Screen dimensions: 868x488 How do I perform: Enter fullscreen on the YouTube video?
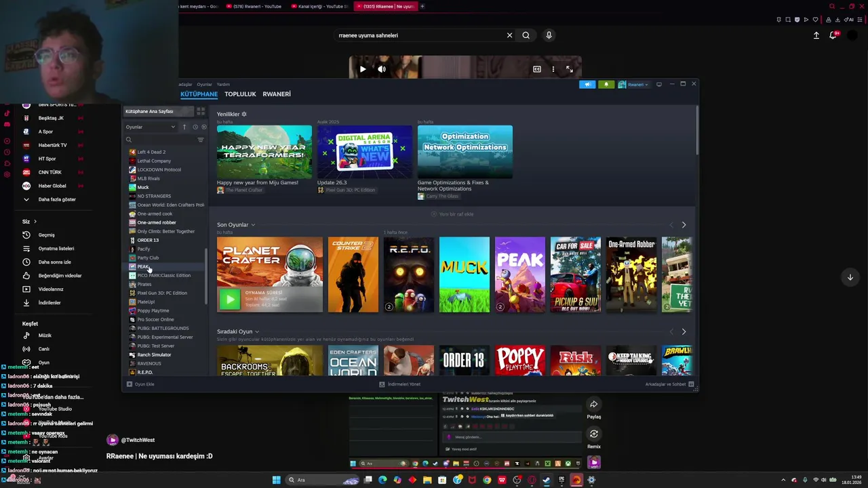569,69
